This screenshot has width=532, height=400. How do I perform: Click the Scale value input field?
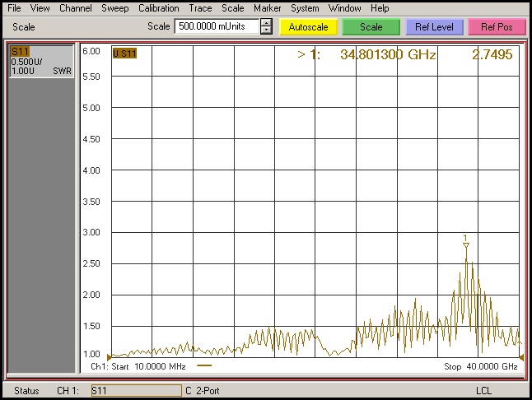click(216, 26)
